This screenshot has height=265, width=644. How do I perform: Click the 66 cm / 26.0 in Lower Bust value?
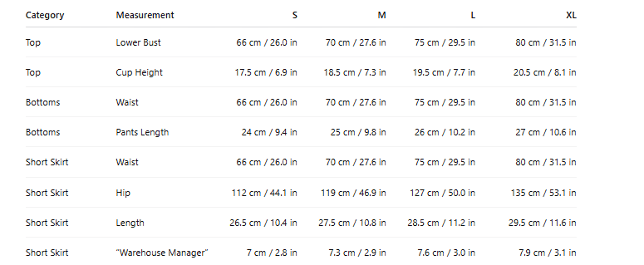pos(266,42)
